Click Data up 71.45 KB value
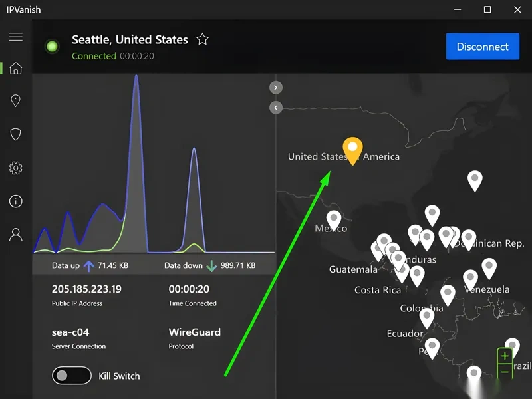 click(x=113, y=265)
